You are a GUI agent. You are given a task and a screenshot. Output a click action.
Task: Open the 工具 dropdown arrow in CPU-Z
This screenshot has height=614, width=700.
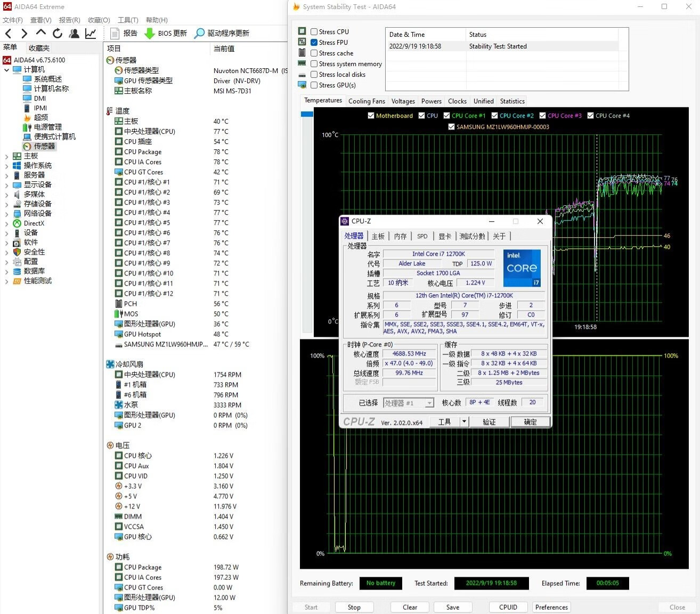click(464, 422)
